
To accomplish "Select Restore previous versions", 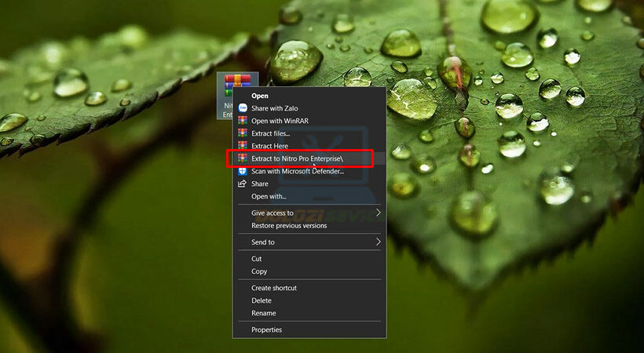I will 309,225.
